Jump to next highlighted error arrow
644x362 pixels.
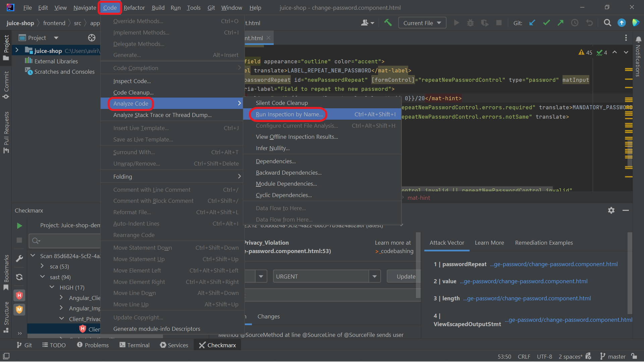coord(626,52)
